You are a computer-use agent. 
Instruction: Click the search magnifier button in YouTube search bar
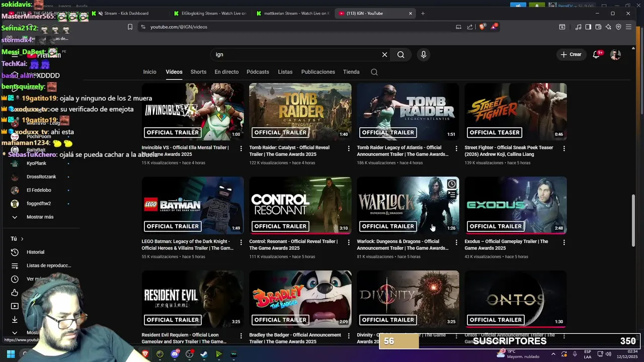click(400, 54)
